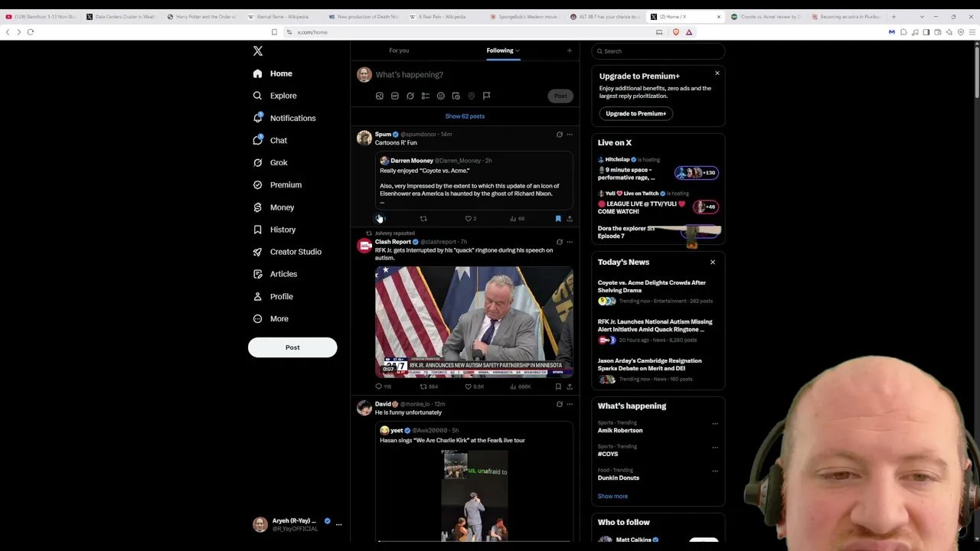Click the flag icon in compose toolbar

click(x=486, y=96)
